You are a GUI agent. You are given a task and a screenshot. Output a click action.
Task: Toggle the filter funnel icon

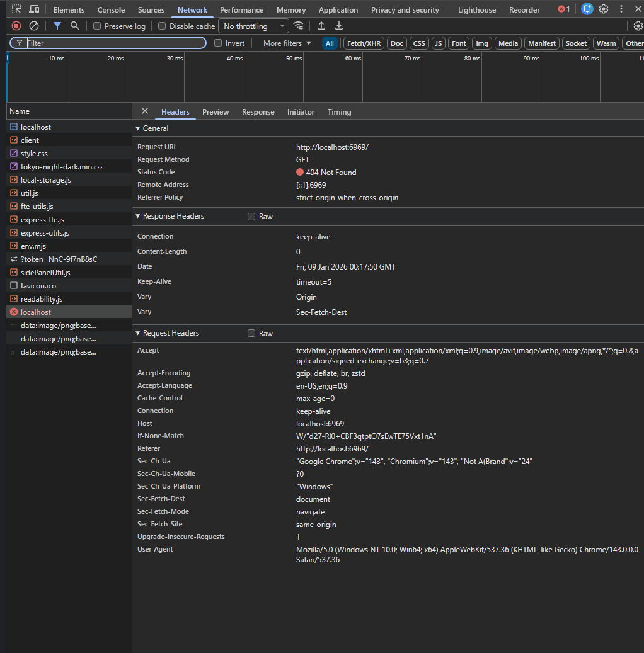point(57,26)
